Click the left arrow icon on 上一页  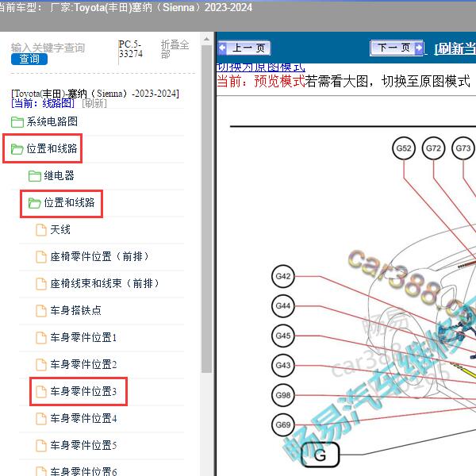click(222, 48)
